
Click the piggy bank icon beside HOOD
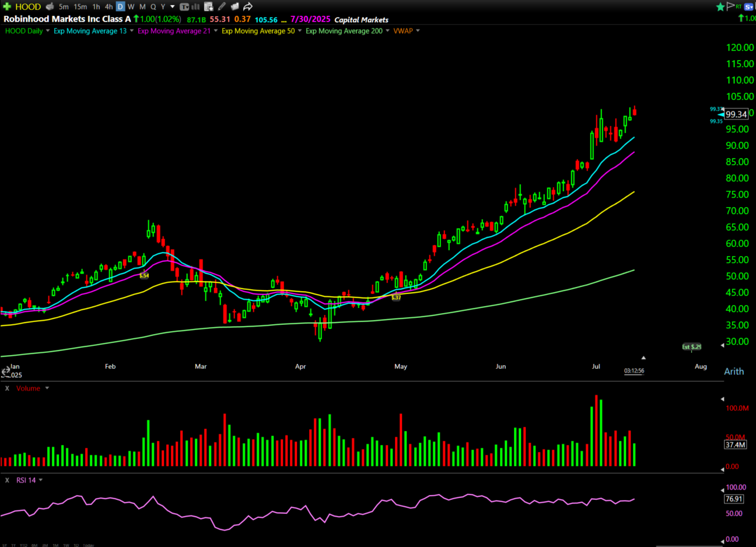[x=50, y=6]
